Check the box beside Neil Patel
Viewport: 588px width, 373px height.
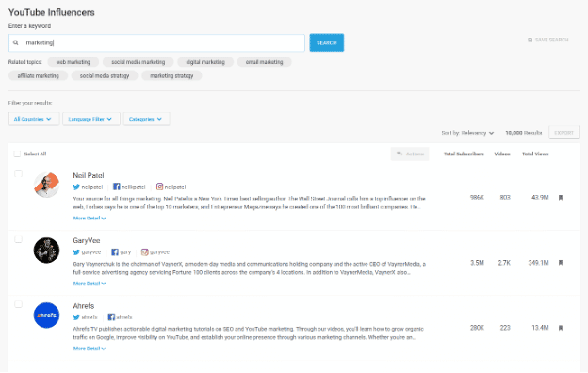coord(18,173)
